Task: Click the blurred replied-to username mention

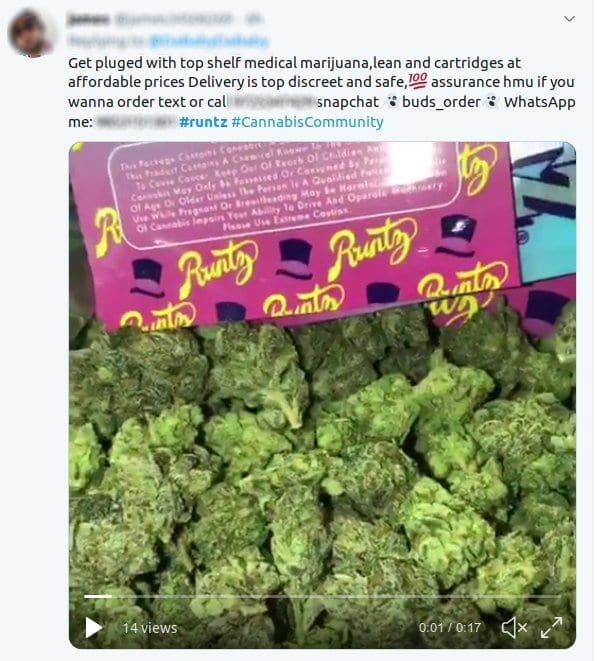Action: (x=209, y=41)
